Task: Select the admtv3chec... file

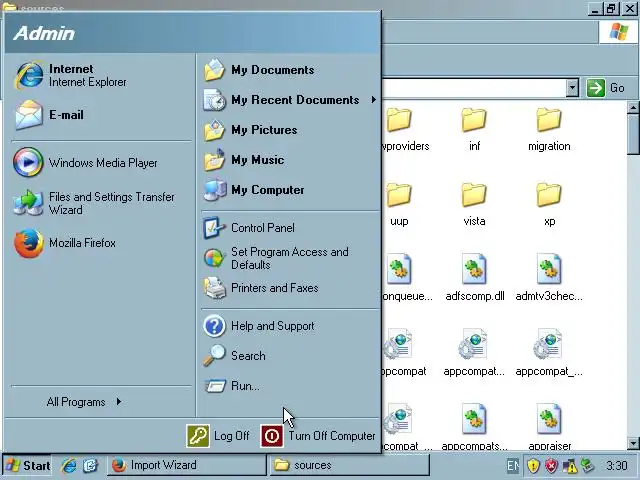Action: (549, 278)
